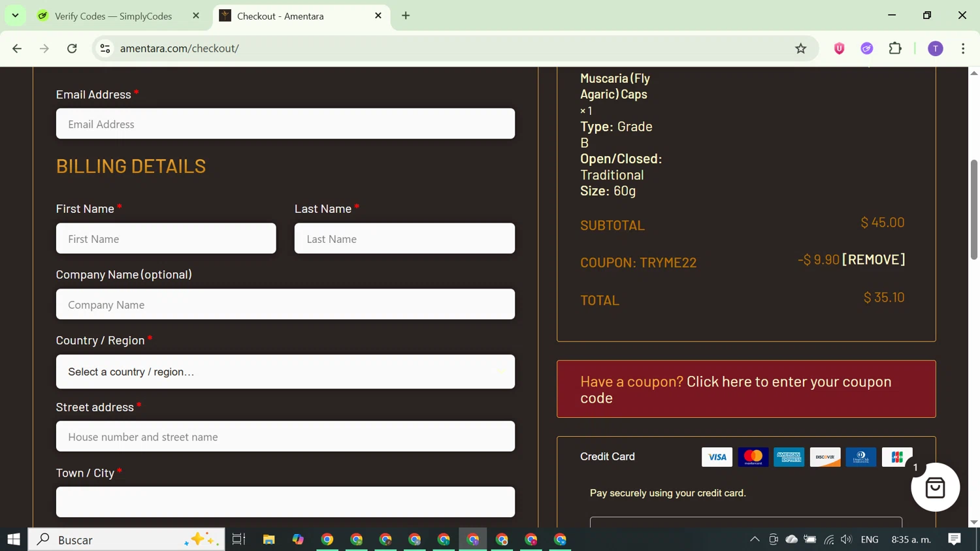This screenshot has width=980, height=551.
Task: Focus the First Name field
Action: pos(166,239)
